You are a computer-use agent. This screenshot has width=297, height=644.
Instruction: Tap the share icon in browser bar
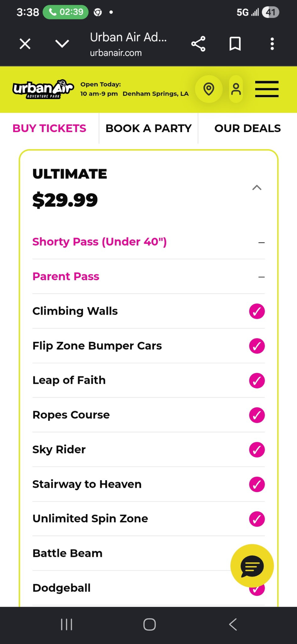click(198, 44)
